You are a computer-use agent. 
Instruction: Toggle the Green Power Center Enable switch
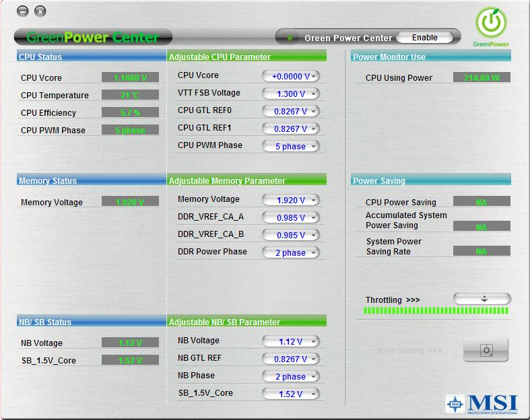[x=424, y=38]
